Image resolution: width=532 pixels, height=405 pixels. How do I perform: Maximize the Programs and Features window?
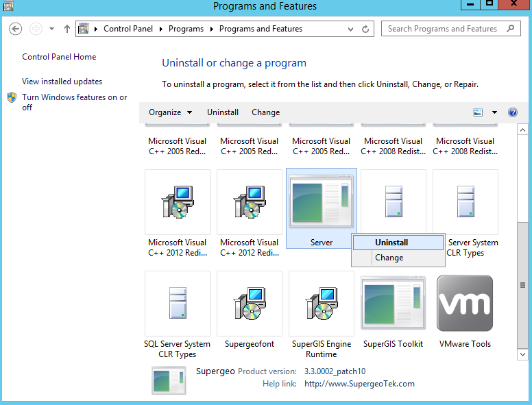[x=489, y=4]
